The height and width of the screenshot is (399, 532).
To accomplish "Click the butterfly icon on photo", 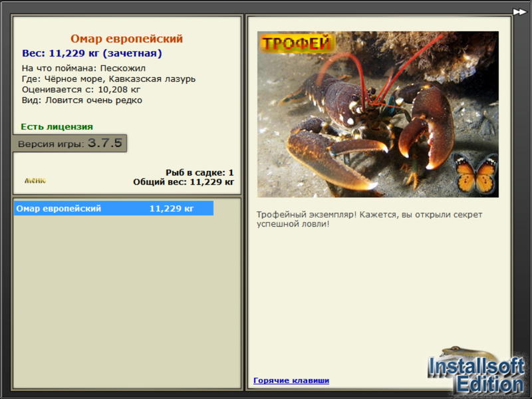I will 475,174.
